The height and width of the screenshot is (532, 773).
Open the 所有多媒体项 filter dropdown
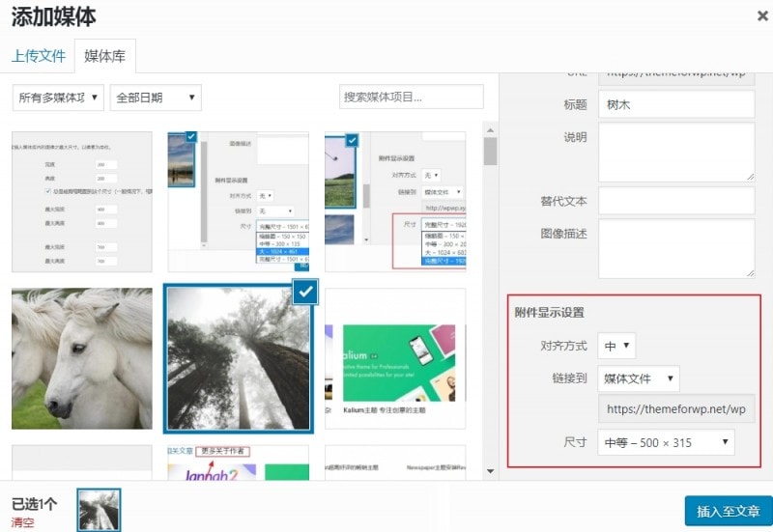coord(58,98)
